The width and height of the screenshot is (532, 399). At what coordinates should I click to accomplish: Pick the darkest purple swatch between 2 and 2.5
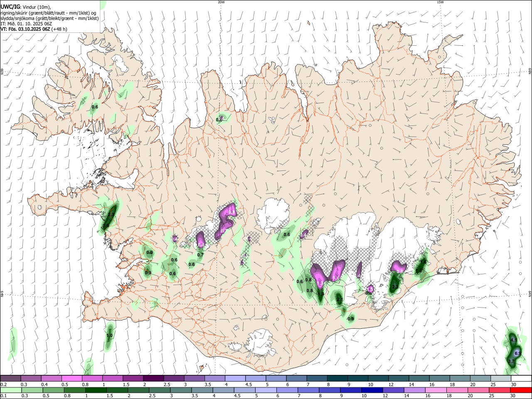click(153, 378)
